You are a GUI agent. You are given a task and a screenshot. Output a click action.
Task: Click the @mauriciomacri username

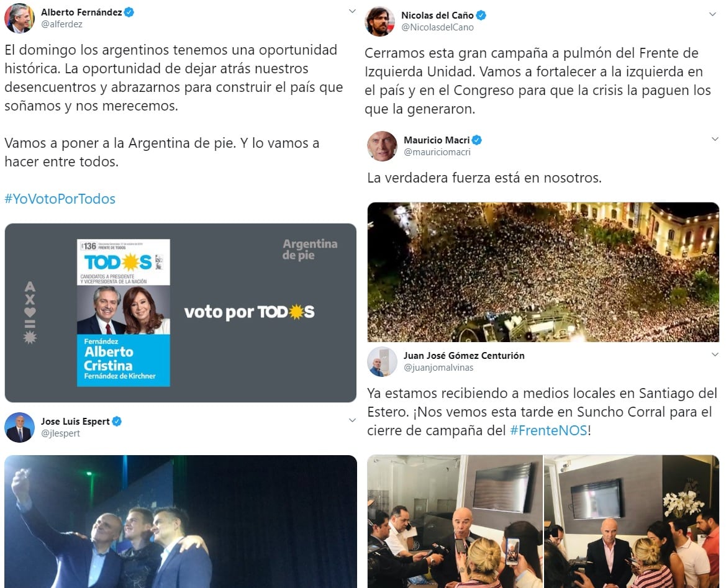point(437,152)
